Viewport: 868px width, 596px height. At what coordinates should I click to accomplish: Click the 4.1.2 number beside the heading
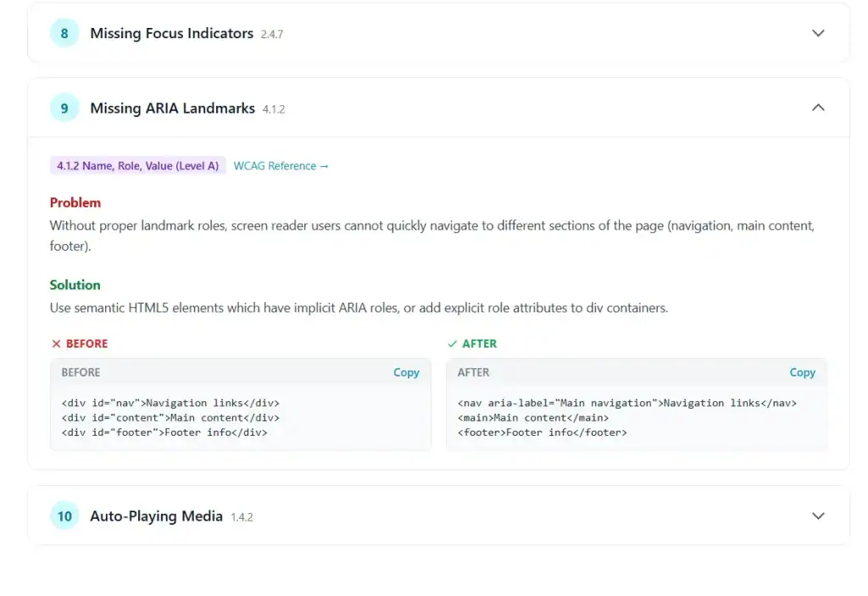(274, 109)
